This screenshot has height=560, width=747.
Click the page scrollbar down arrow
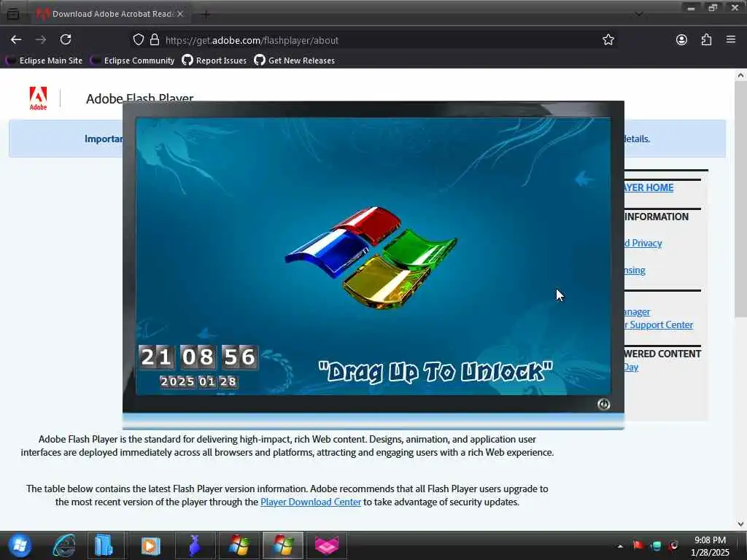[x=740, y=524]
